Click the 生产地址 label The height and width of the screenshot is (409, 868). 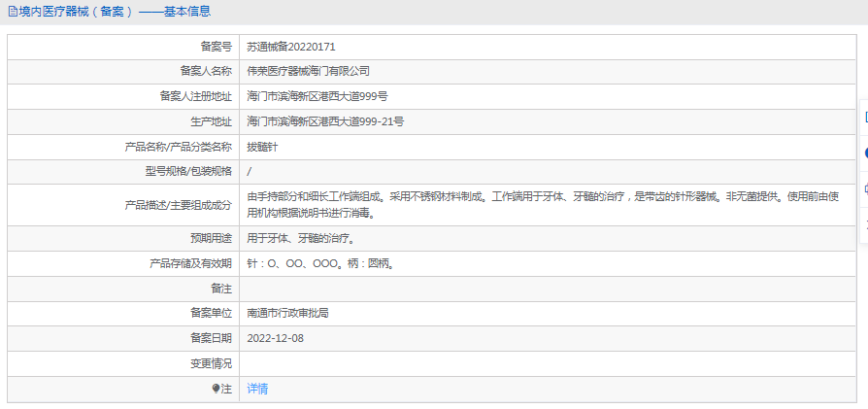pyautogui.click(x=211, y=122)
